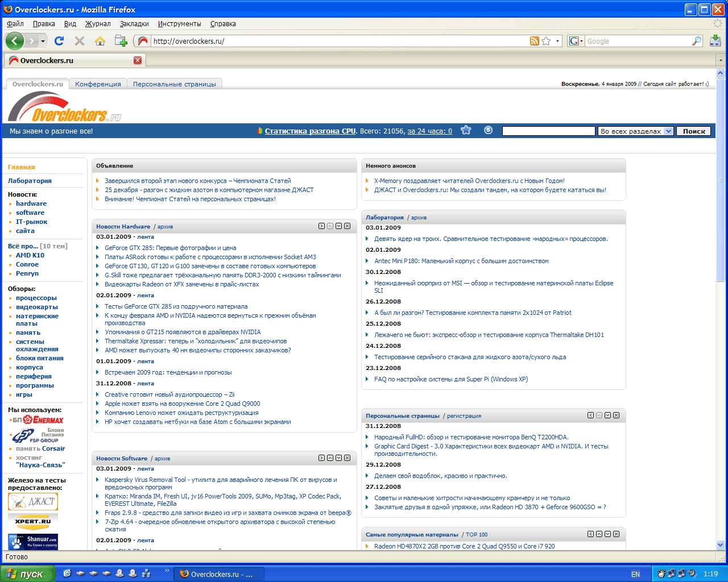Open the Правка menu
728x582 pixels.
(44, 24)
